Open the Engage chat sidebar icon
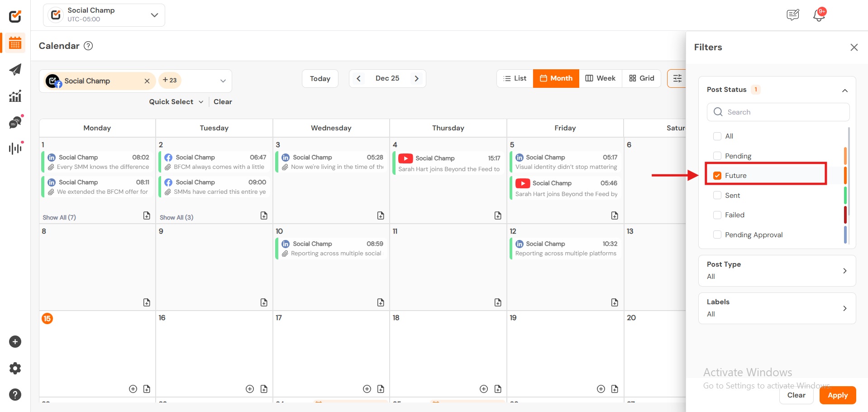 15,122
